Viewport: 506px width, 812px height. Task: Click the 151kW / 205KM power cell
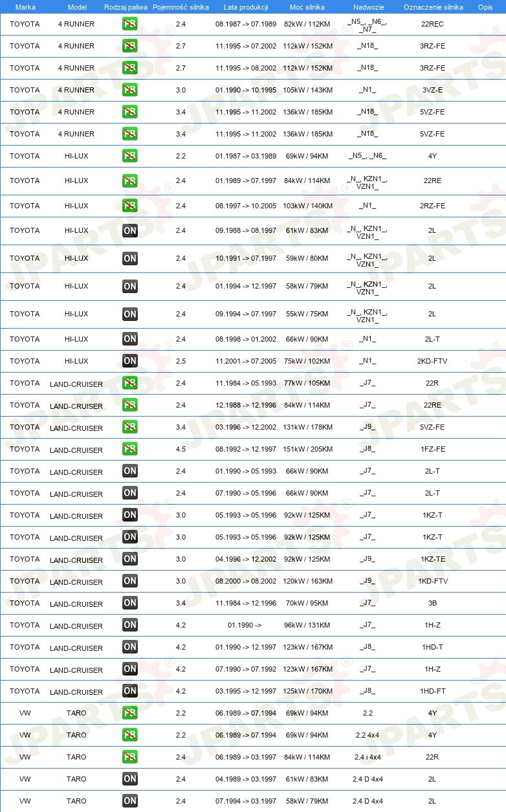point(307,449)
